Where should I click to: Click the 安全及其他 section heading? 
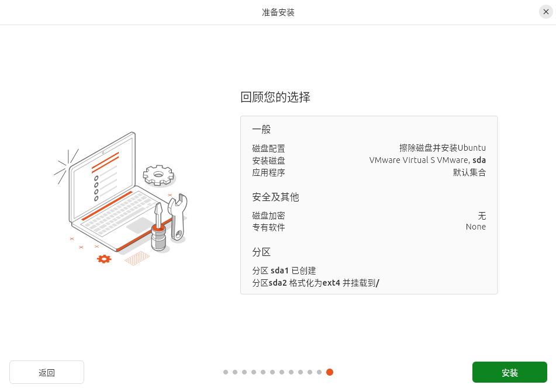(275, 197)
